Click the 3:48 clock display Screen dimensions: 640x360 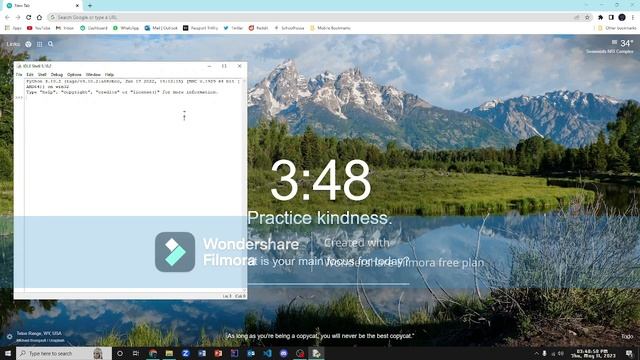click(x=321, y=180)
